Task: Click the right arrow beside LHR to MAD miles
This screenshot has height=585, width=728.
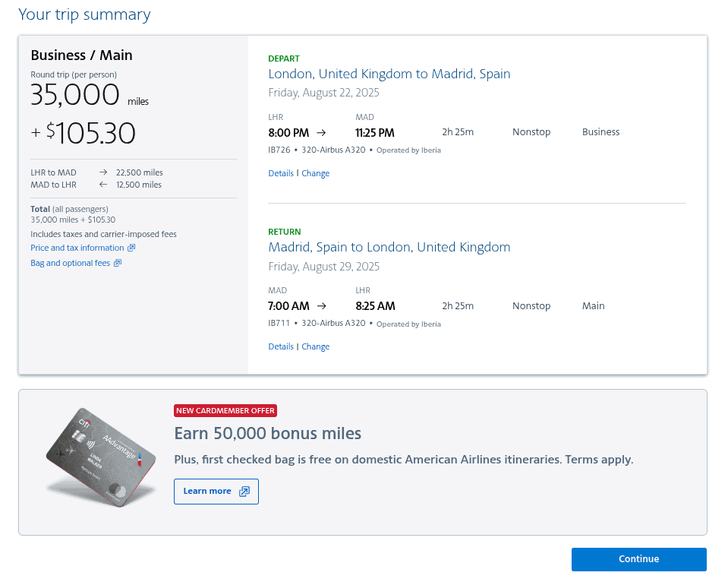Action: [x=102, y=172]
